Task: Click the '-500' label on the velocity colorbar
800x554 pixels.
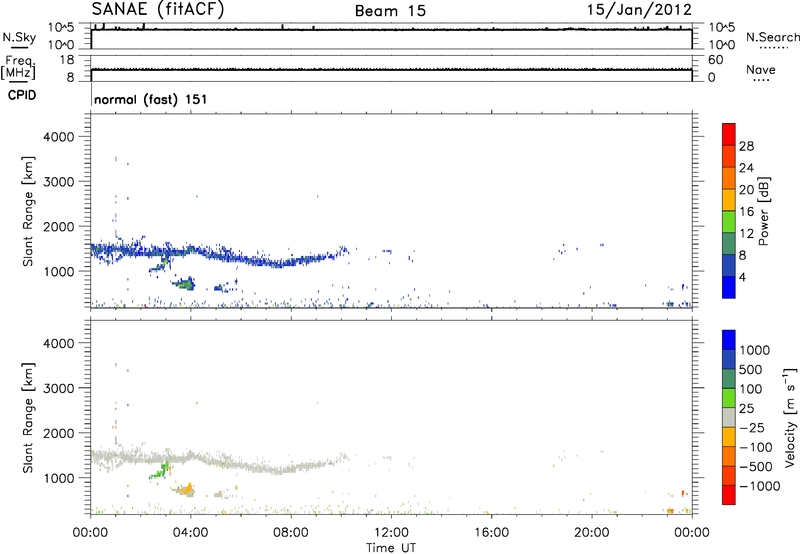Action: click(756, 467)
